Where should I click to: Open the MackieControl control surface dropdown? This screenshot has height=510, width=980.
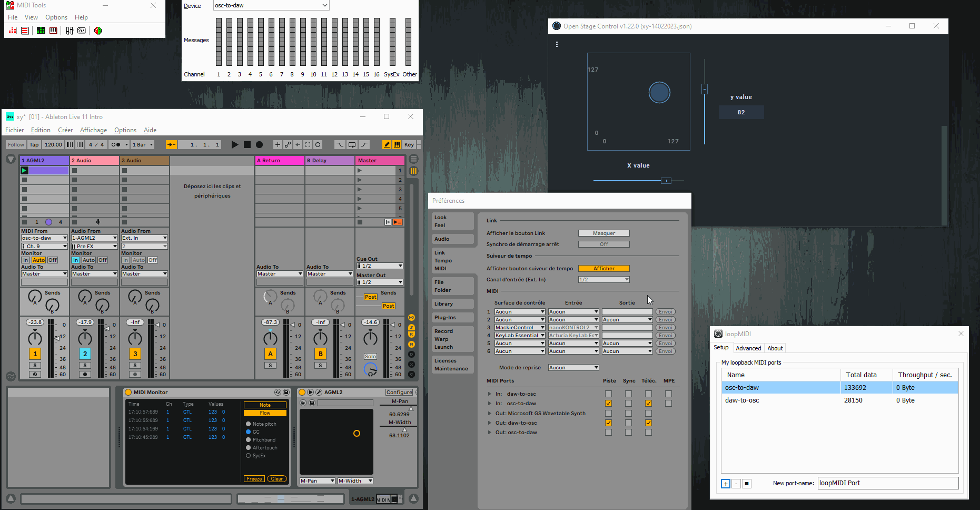tap(519, 328)
